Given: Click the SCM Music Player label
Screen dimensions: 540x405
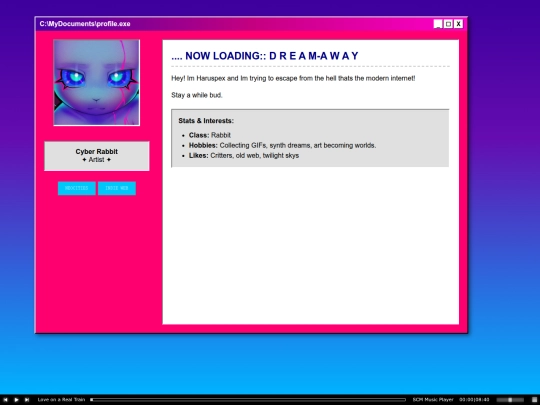Looking at the screenshot, I should [433, 399].
